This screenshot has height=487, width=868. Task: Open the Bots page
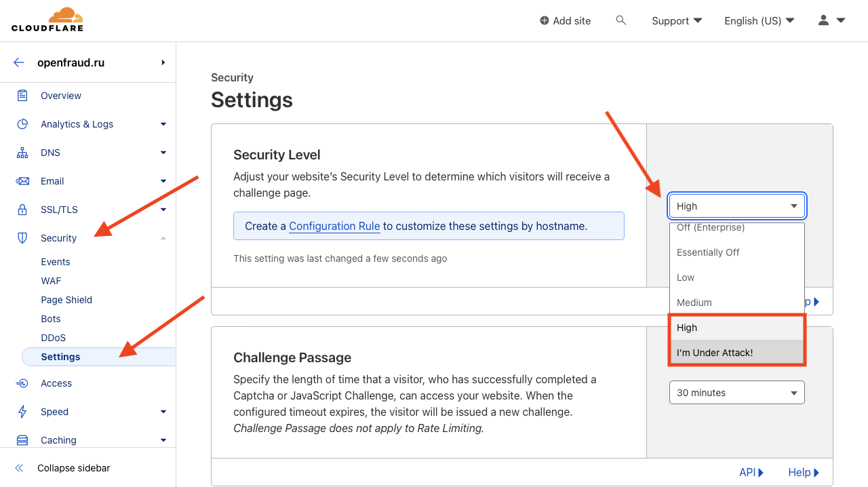click(51, 319)
